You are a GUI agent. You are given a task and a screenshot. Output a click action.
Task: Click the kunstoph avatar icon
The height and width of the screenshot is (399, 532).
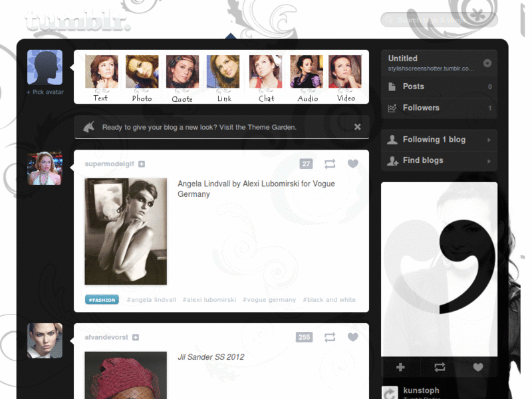(390, 393)
